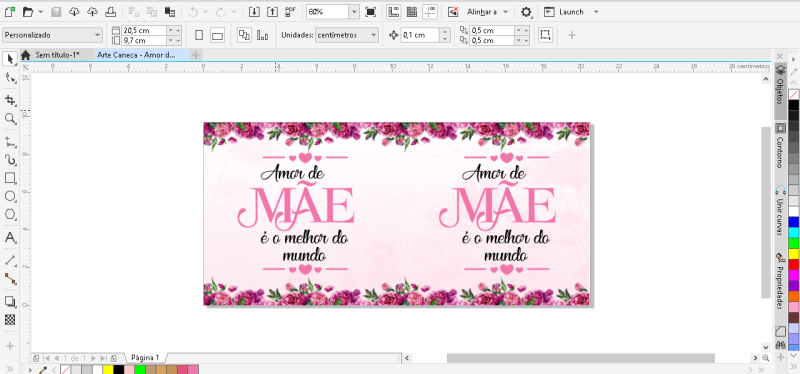Click the page height field 9,7 cm
This screenshot has height=374, width=800.
(144, 40)
